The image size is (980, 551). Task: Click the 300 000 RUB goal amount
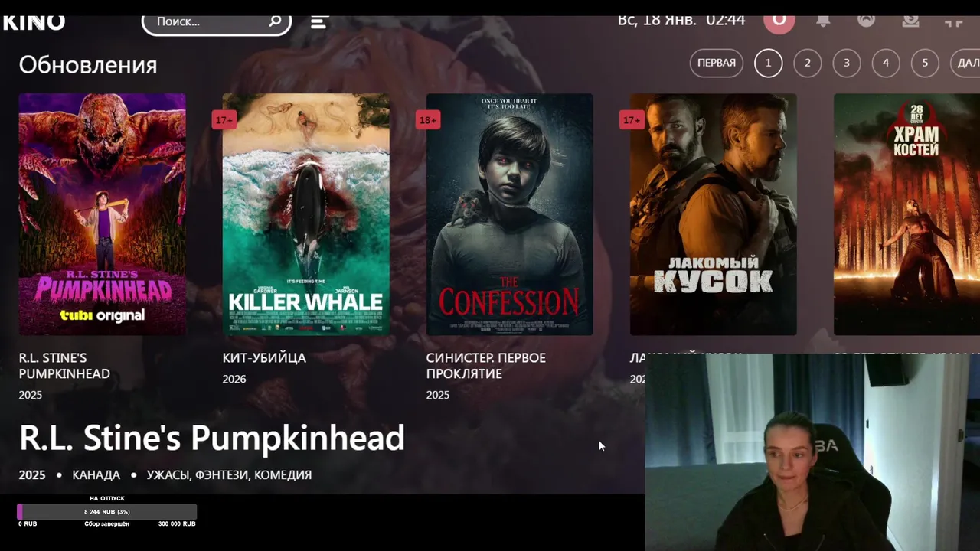click(x=177, y=524)
